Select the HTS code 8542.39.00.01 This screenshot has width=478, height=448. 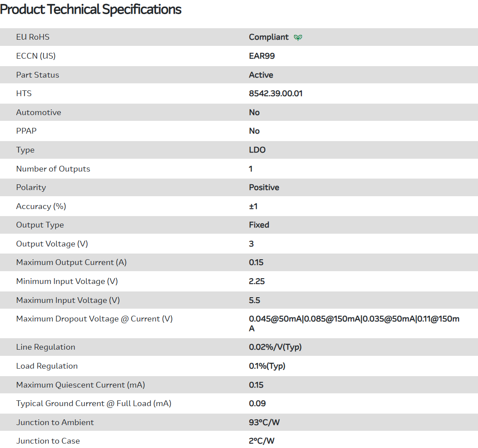pos(275,93)
